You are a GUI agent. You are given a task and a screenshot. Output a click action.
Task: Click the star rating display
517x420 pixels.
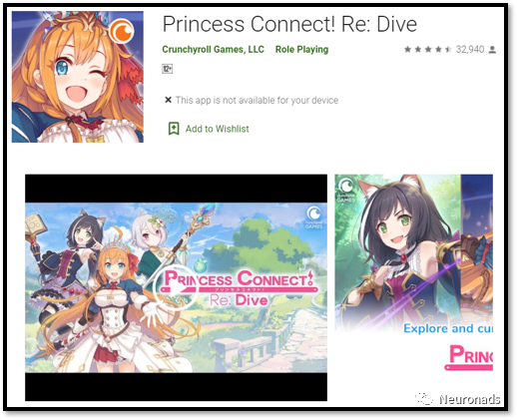point(428,50)
